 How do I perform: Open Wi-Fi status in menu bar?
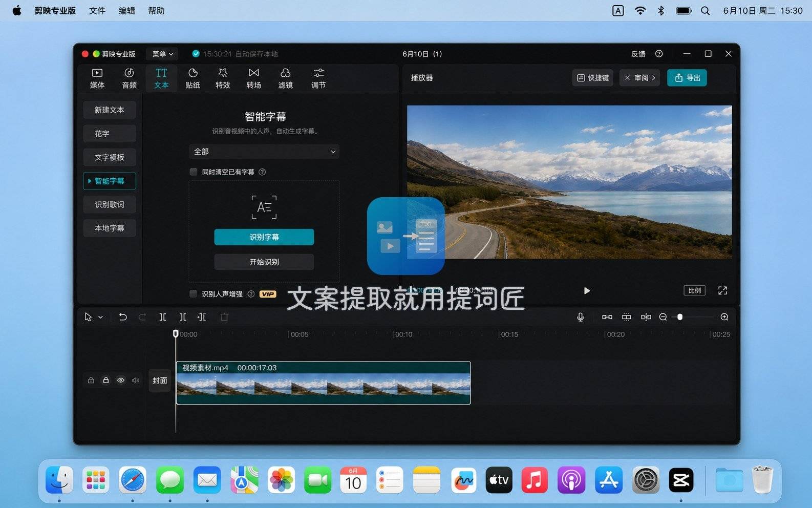tap(640, 11)
